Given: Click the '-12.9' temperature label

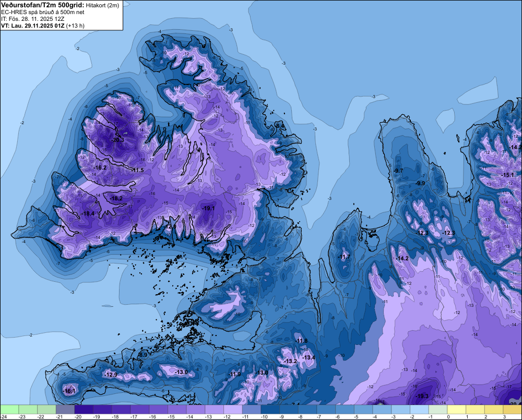Looking at the screenshot, I should (111, 375).
